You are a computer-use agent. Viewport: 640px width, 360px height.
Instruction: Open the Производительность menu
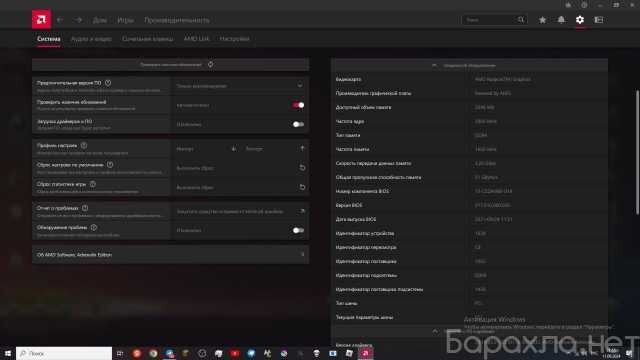point(177,20)
